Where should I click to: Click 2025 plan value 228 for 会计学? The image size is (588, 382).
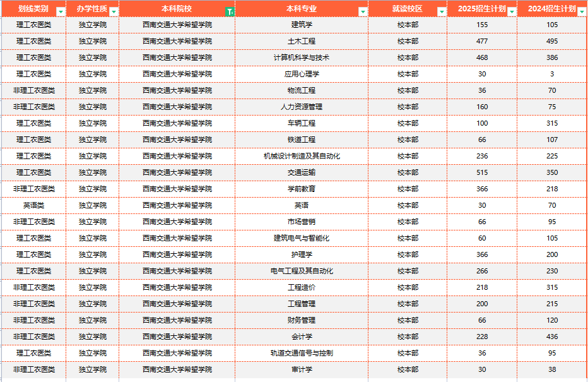(x=482, y=337)
